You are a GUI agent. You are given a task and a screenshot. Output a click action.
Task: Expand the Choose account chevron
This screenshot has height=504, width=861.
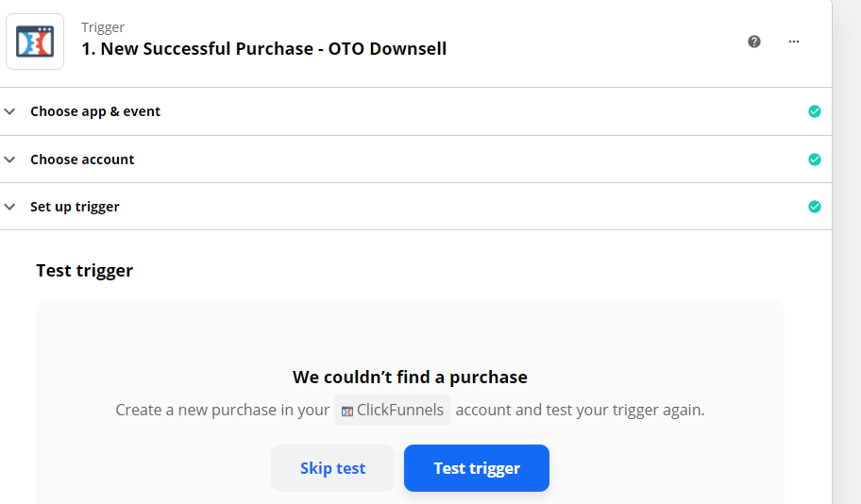(x=9, y=160)
